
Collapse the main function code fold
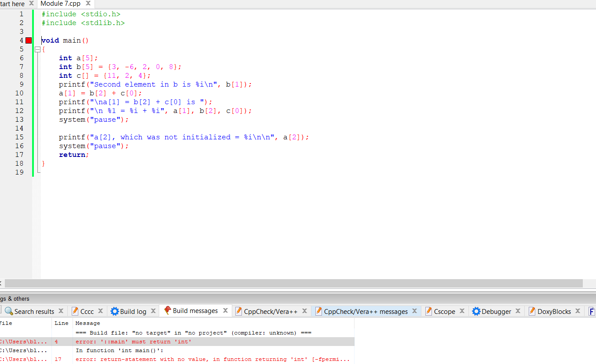37,49
